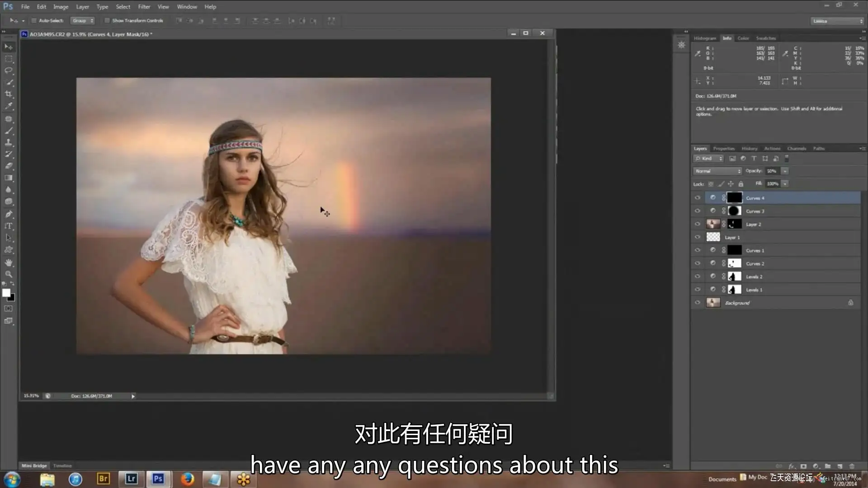Image resolution: width=868 pixels, height=488 pixels.
Task: Select the Eyedropper tool
Action: point(9,106)
